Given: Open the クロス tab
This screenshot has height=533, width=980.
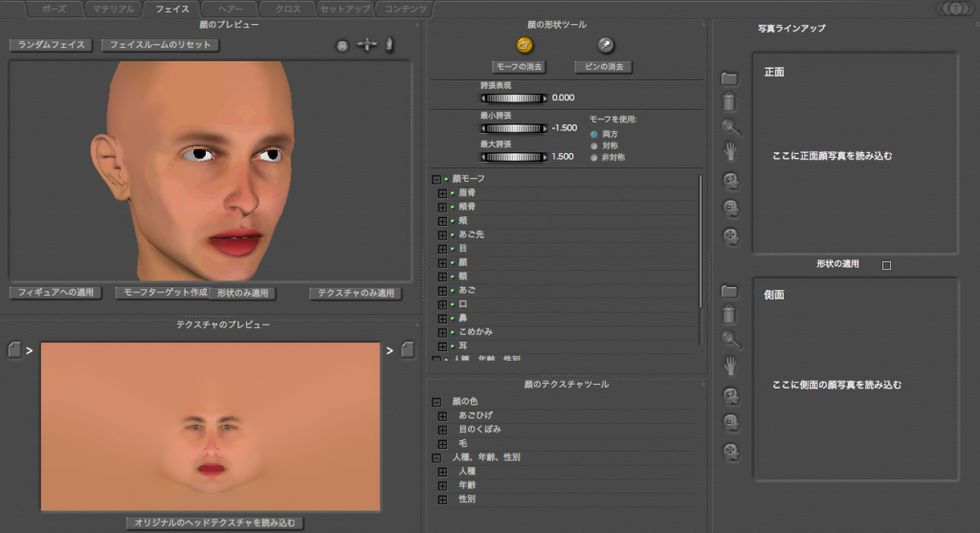Looking at the screenshot, I should tap(288, 9).
